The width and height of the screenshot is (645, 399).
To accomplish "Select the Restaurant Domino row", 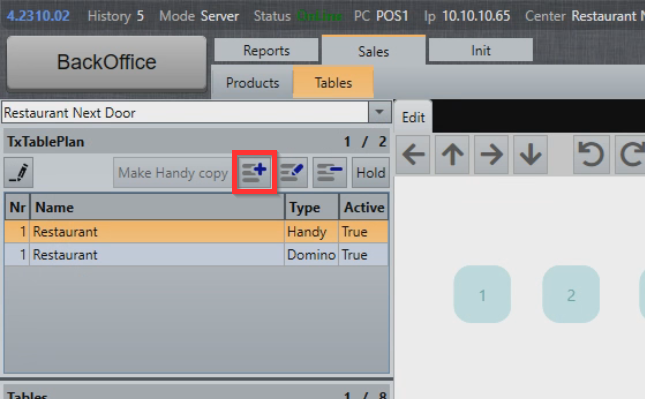I will tap(196, 255).
